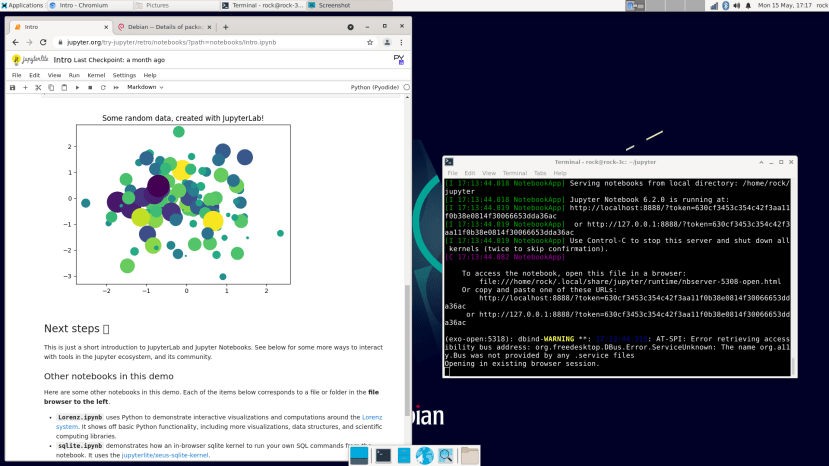
Task: Open the Jupyter File menu
Action: 17,75
